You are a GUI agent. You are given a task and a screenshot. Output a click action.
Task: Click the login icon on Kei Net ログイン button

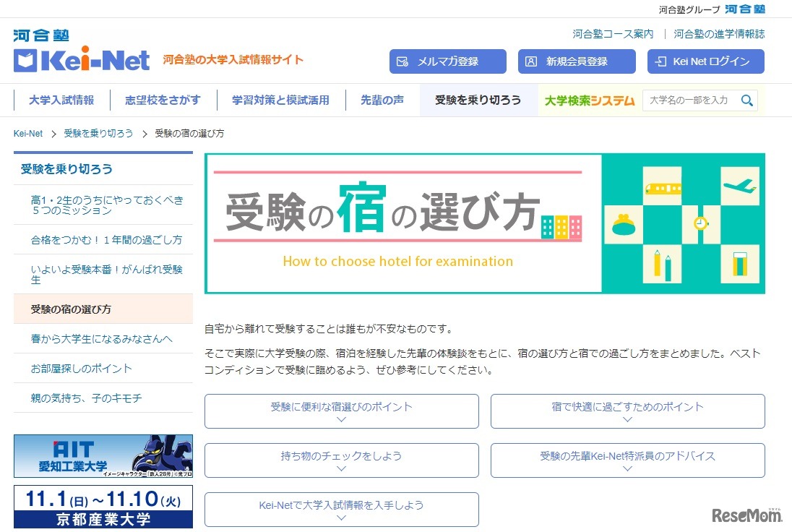pos(660,61)
